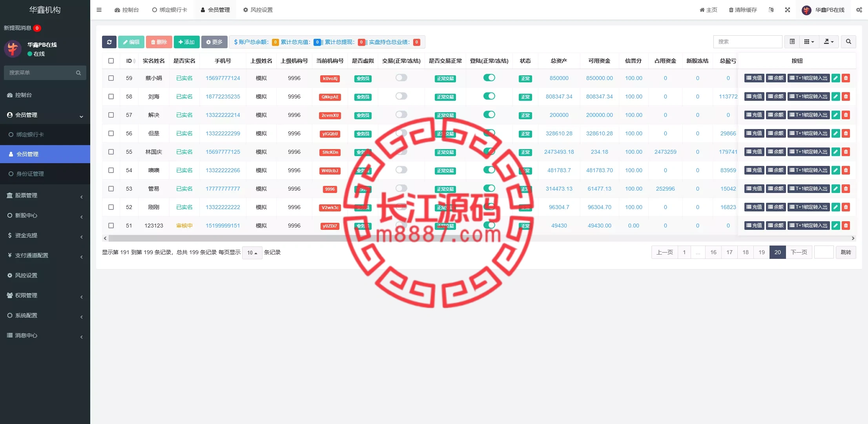Open the settings cogs icon at top right
The height and width of the screenshot is (424, 868).
(x=859, y=10)
